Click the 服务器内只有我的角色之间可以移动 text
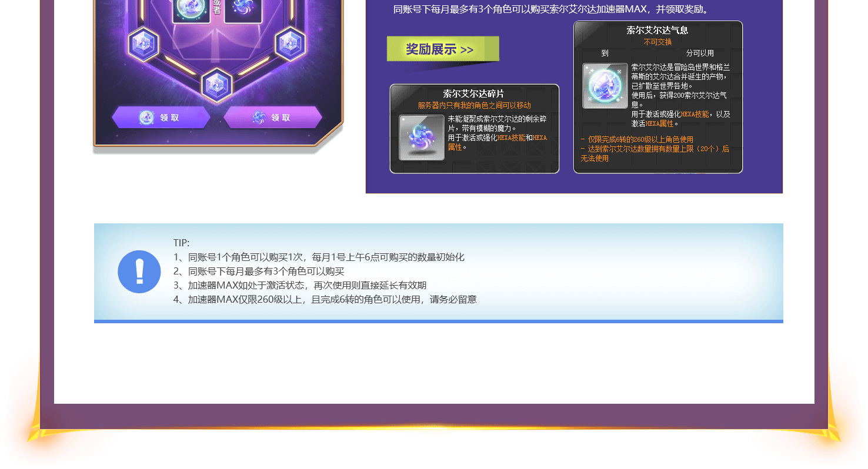This screenshot has width=868, height=469. click(474, 105)
